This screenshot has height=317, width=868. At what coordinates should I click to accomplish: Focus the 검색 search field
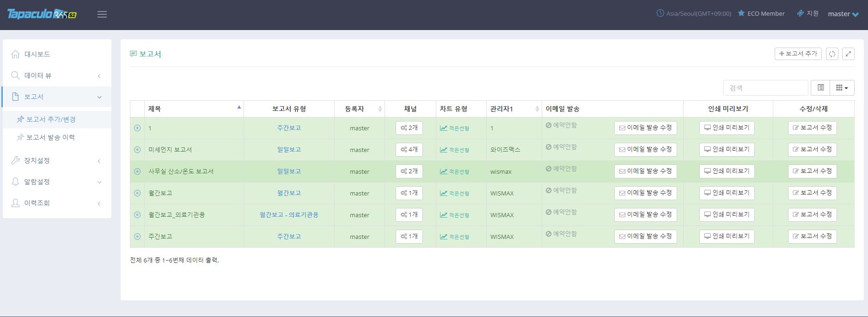click(765, 88)
